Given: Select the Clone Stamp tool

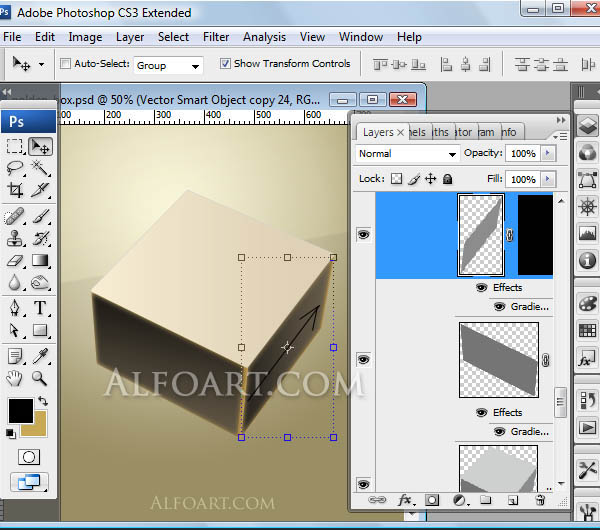Looking at the screenshot, I should 15,239.
